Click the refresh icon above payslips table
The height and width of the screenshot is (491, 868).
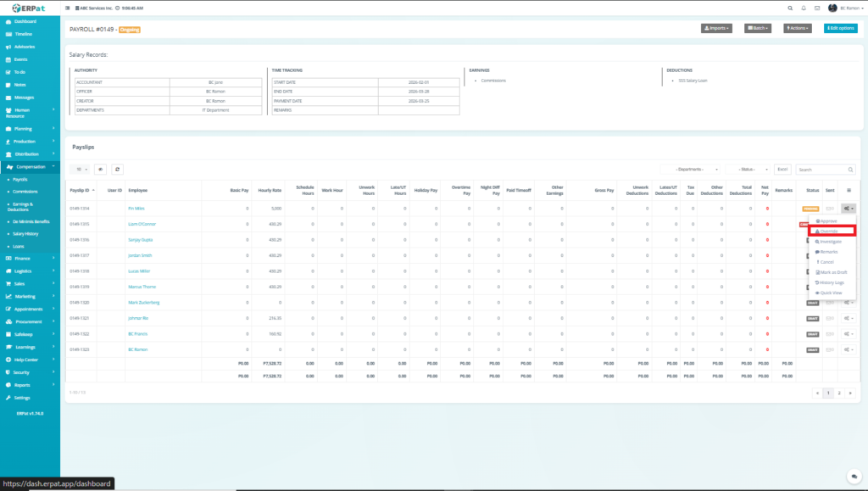(x=117, y=170)
